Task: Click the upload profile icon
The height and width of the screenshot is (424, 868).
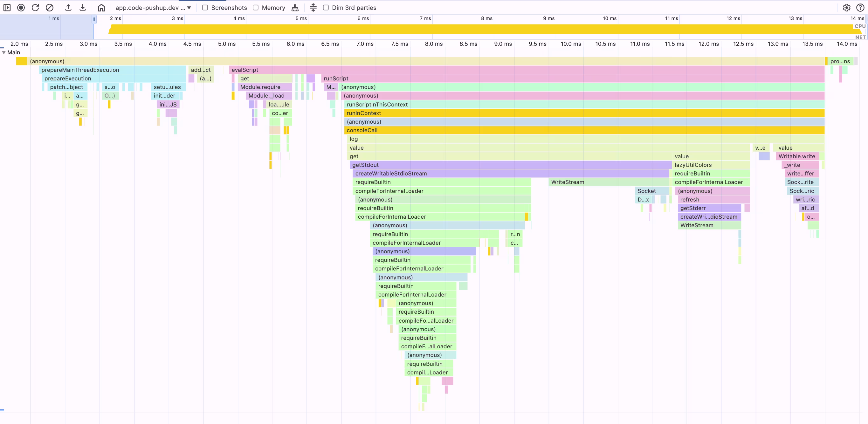Action: click(68, 7)
